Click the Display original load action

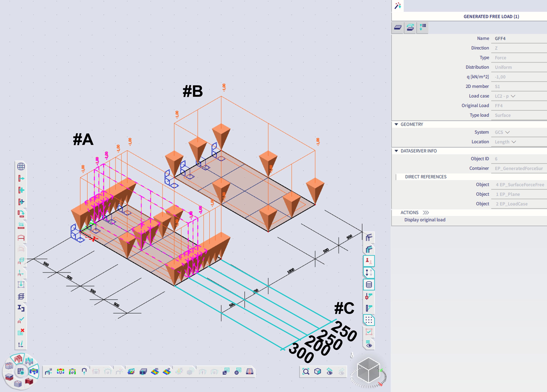[x=425, y=220]
